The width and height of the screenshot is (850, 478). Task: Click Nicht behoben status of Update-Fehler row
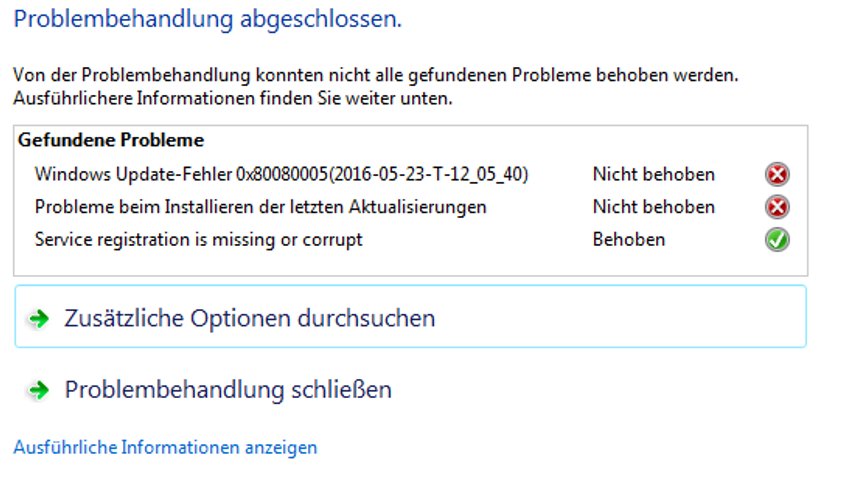click(x=654, y=175)
